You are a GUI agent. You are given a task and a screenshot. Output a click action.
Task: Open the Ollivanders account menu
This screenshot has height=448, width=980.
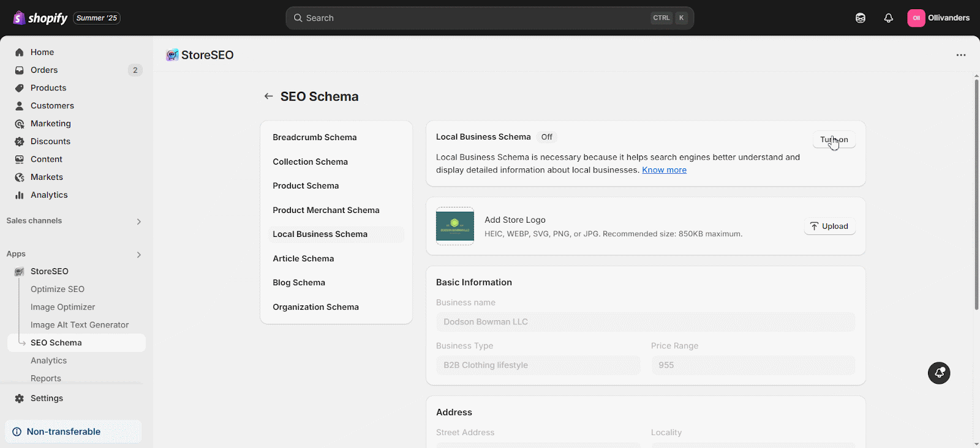point(938,18)
